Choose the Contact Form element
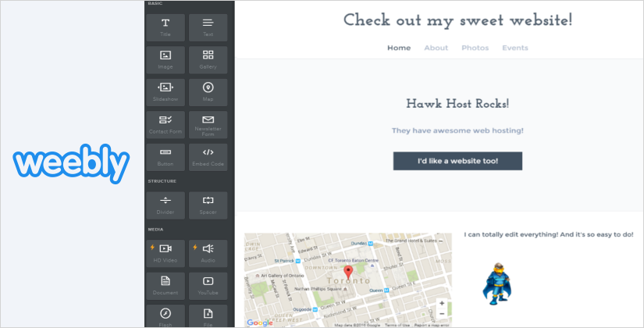Image resolution: width=644 pixels, height=328 pixels. (x=165, y=124)
